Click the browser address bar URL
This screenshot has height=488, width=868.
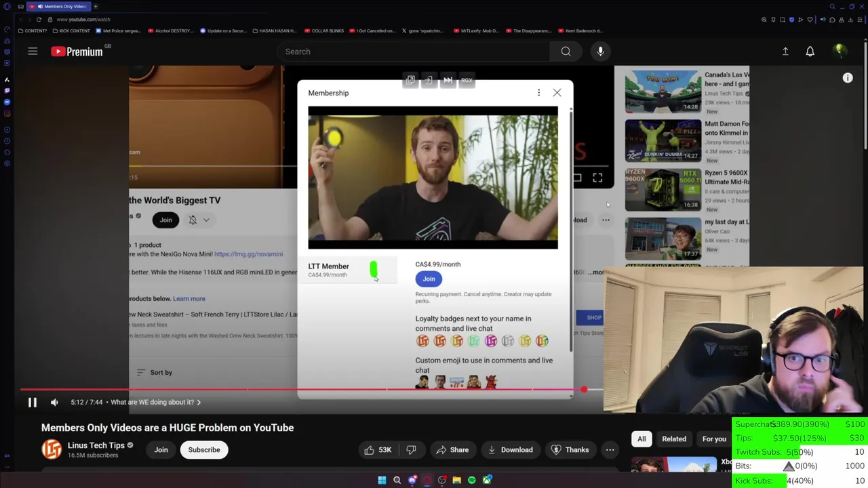(x=83, y=20)
